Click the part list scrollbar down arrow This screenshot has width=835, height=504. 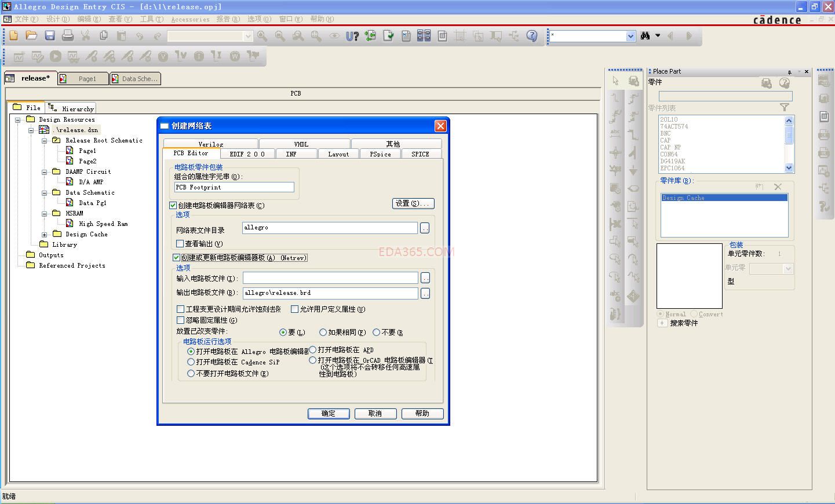coord(789,168)
